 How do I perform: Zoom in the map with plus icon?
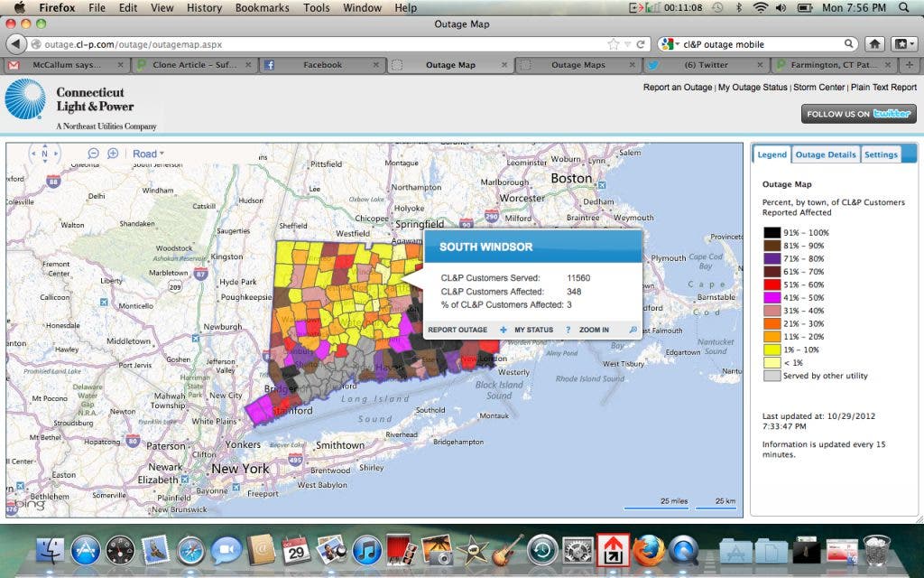(113, 154)
